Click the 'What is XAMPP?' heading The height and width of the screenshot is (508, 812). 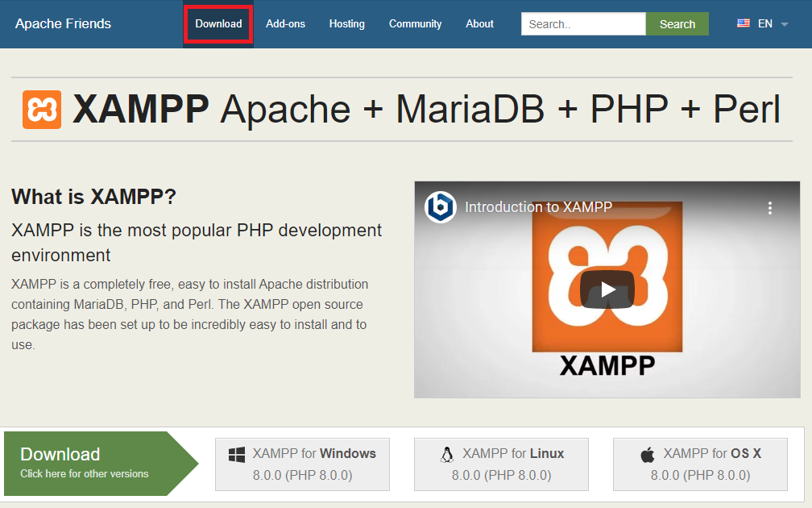tap(93, 197)
